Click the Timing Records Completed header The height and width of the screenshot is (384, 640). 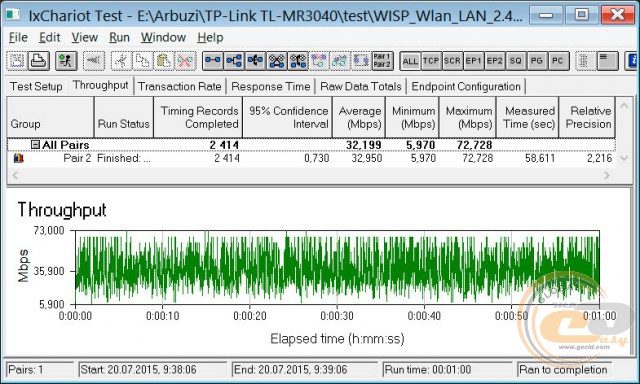click(x=198, y=117)
